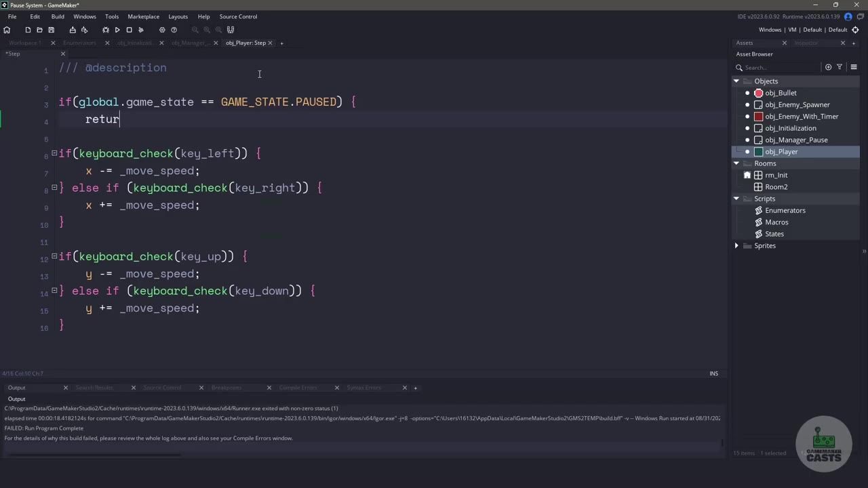Open the Compile Errors output tab
Viewport: 868px width, 488px height.
point(298,388)
